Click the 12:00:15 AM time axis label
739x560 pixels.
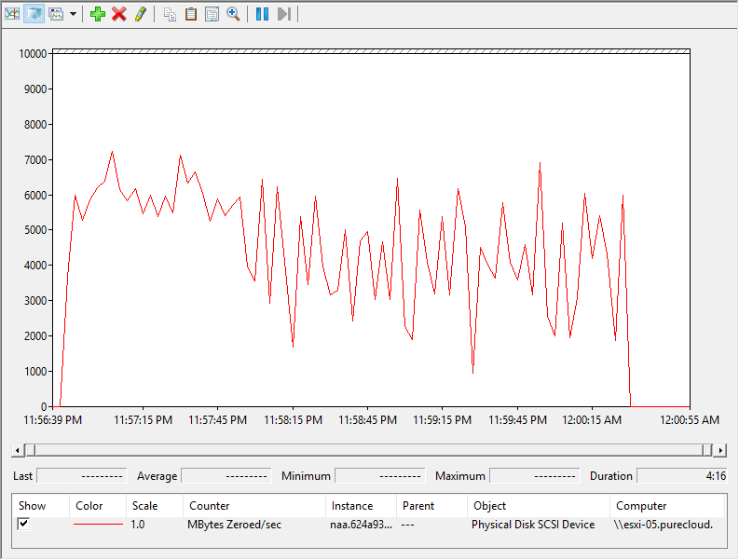tap(592, 419)
